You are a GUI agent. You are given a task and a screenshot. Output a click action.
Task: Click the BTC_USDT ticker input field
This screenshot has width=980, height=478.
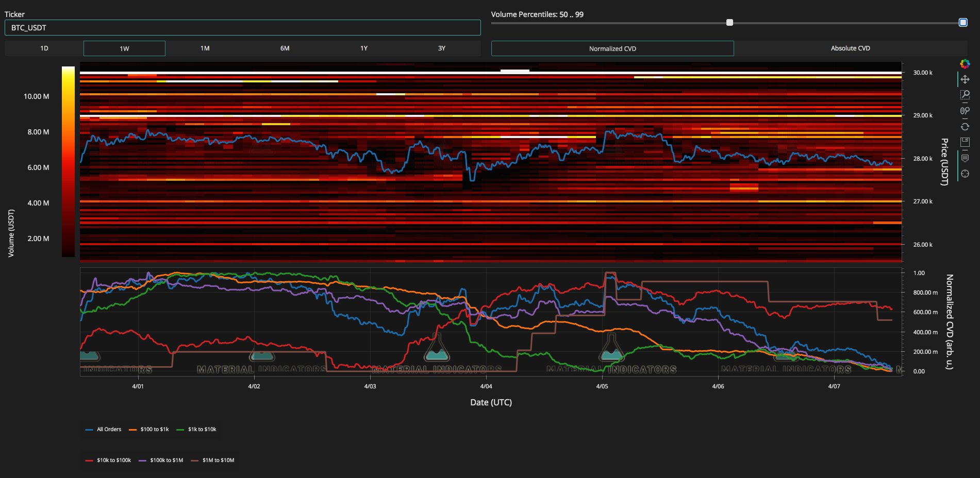coord(242,28)
